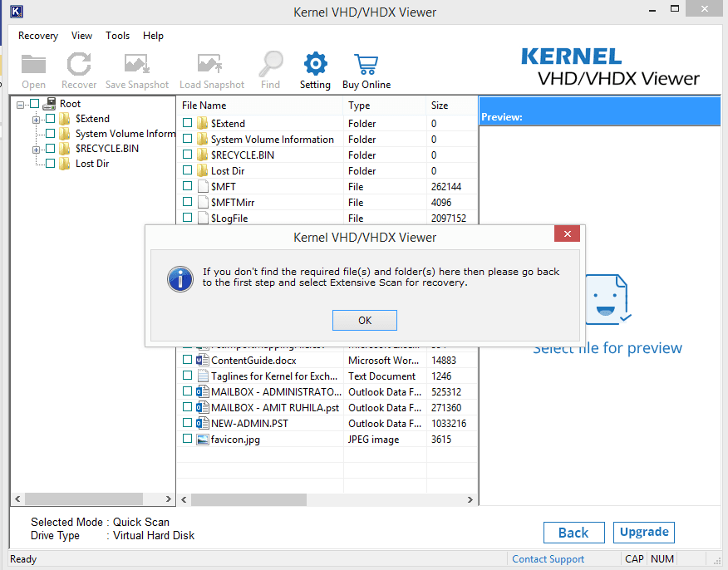Tick the ContentGuide.docx checkbox

click(x=187, y=361)
